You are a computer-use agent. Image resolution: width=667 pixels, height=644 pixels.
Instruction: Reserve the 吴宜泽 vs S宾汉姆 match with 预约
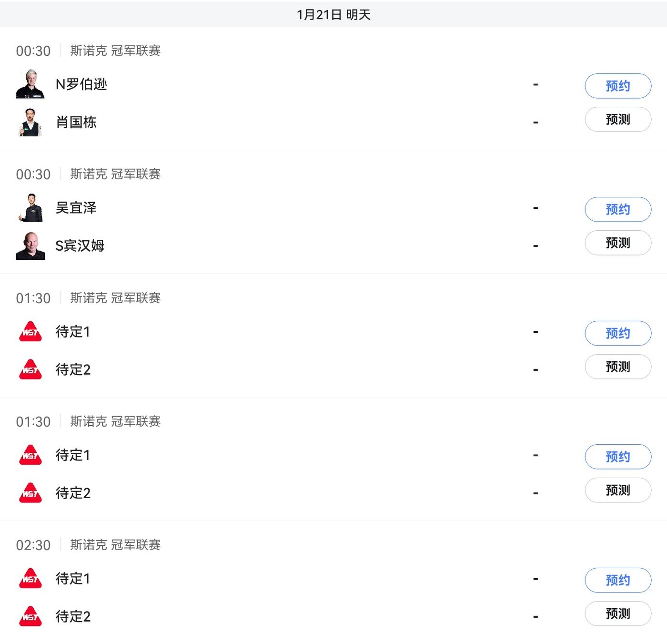pyautogui.click(x=617, y=209)
